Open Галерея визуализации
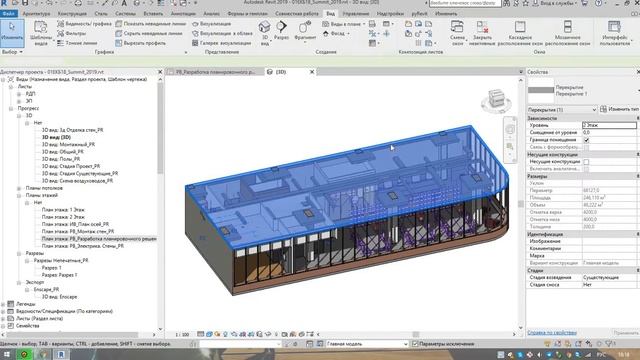640x360 pixels. point(221,43)
